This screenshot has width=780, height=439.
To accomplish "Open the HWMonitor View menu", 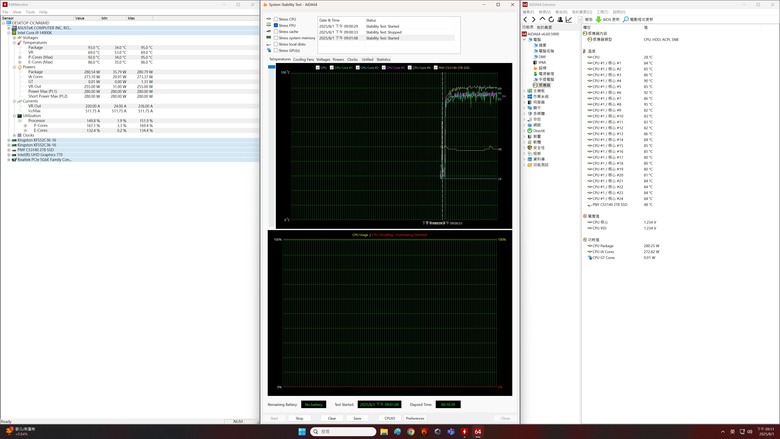I will point(17,12).
